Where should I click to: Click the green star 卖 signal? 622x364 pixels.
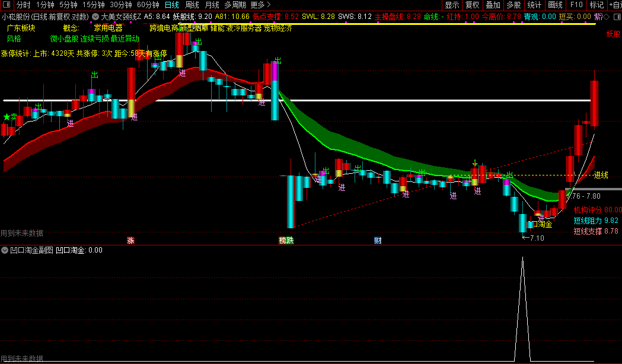(x=10, y=117)
